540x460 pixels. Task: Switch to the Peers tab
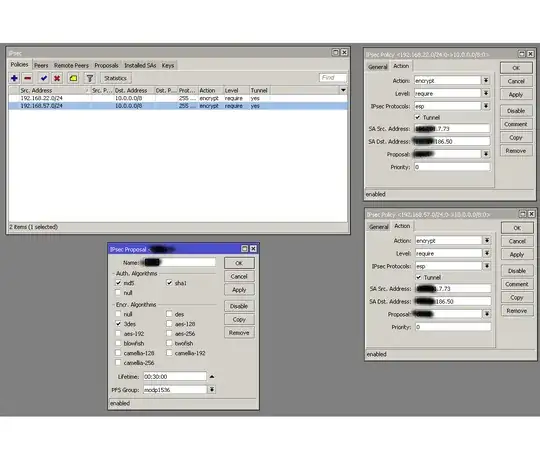coord(41,65)
